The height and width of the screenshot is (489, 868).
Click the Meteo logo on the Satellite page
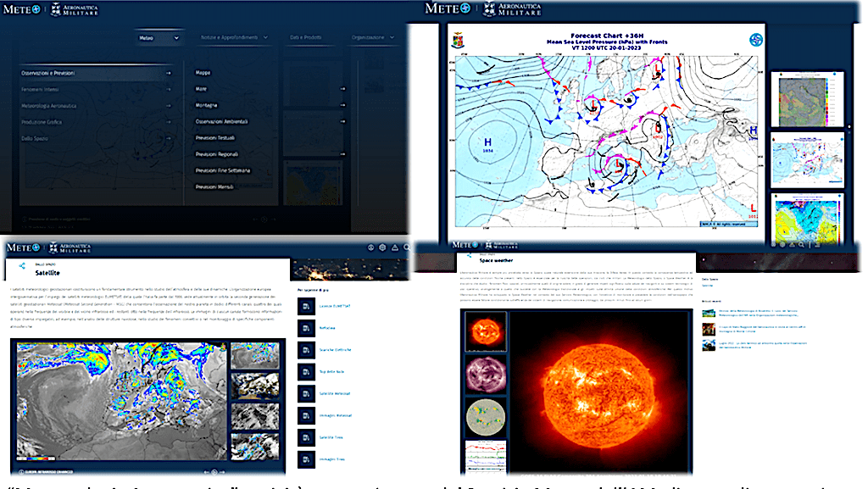pos(23,247)
